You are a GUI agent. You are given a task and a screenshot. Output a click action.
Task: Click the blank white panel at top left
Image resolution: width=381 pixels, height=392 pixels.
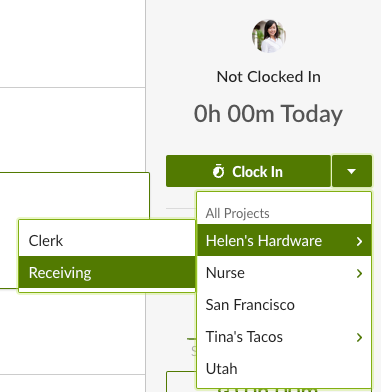72,44
